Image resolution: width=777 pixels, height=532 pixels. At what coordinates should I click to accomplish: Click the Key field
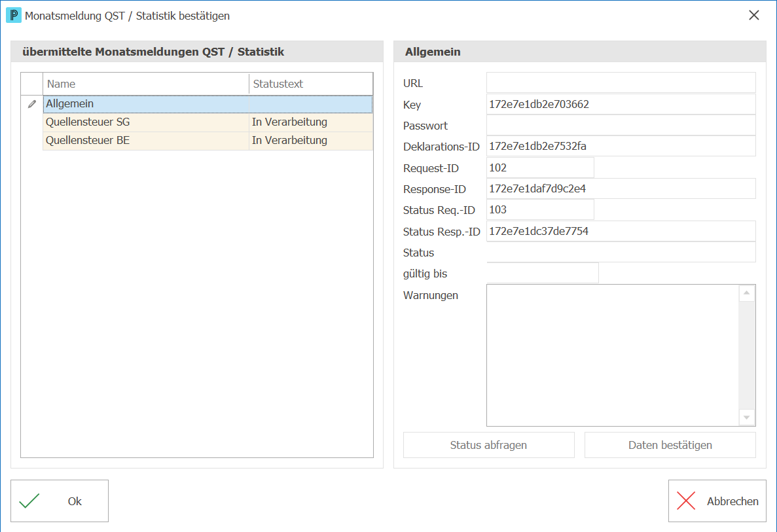pyautogui.click(x=621, y=104)
